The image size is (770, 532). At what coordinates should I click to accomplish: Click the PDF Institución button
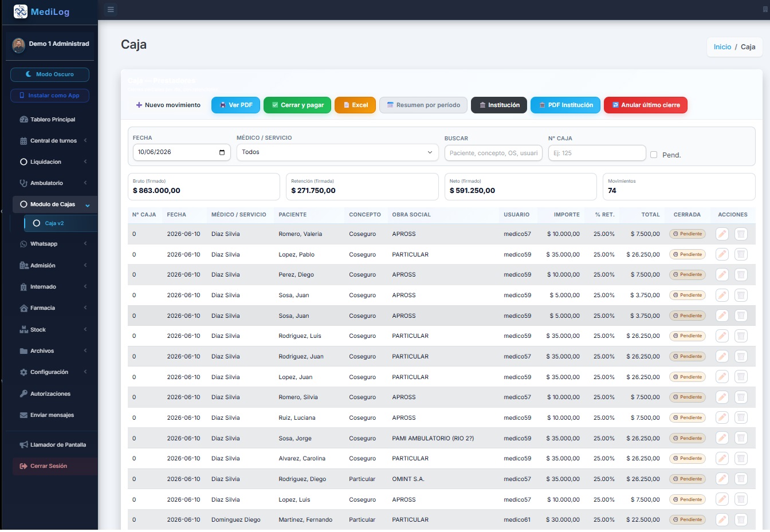point(565,105)
